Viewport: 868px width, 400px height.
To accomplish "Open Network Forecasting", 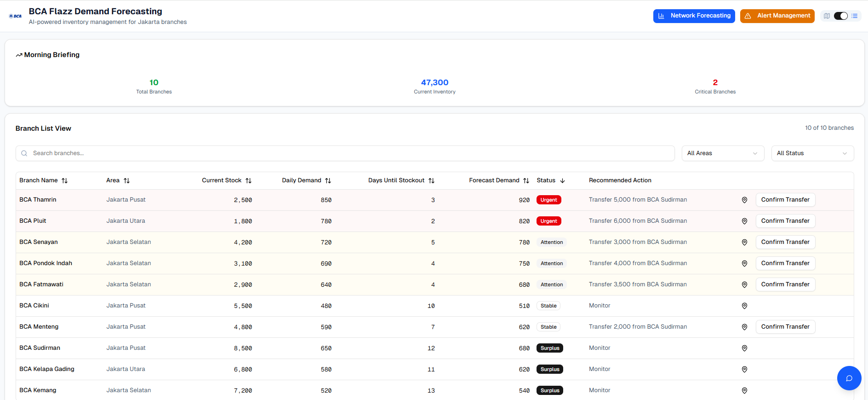I will click(x=694, y=16).
